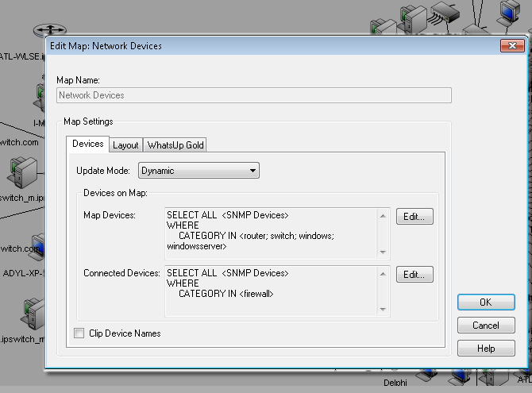Select the ADYL-XP workstation icon
This screenshot has height=393, width=532.
37,247
